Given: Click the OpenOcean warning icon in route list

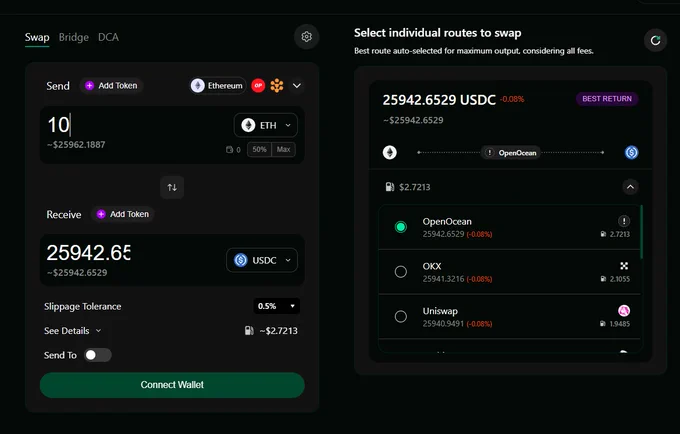Looking at the screenshot, I should pos(624,221).
